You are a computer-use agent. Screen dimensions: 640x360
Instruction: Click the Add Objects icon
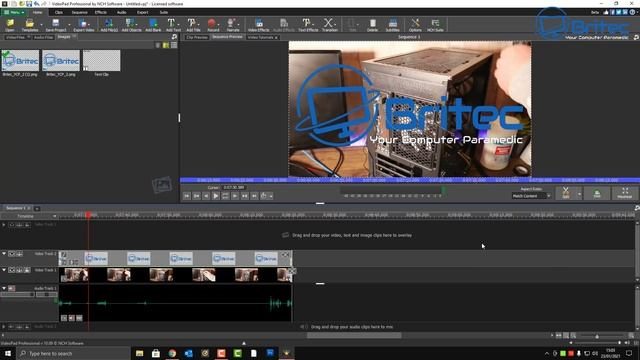tap(131, 25)
